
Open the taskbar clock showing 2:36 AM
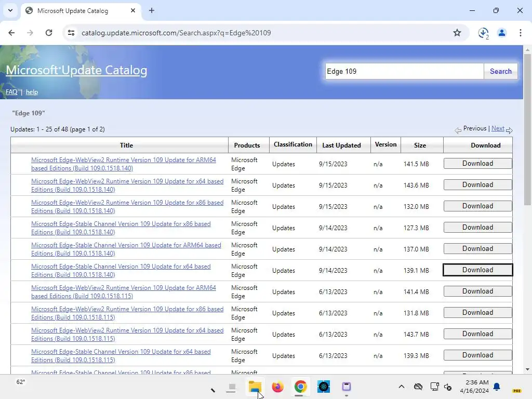[x=474, y=387]
